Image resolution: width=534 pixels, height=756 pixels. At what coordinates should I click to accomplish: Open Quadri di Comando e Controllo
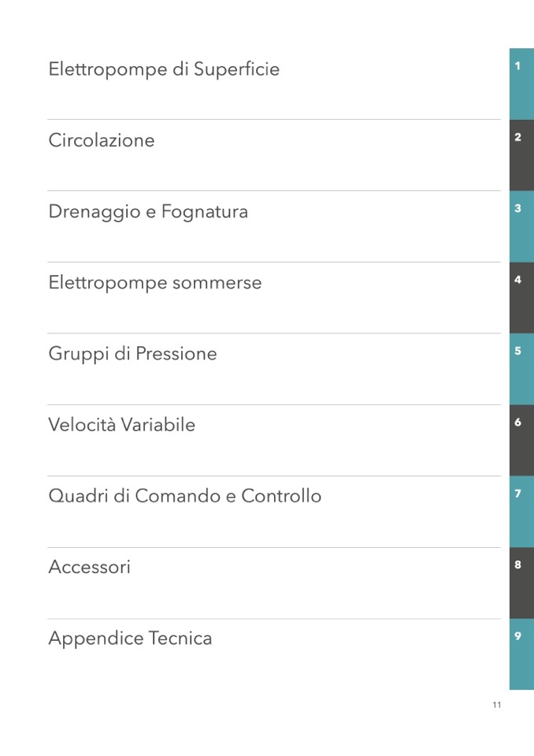coord(185,497)
